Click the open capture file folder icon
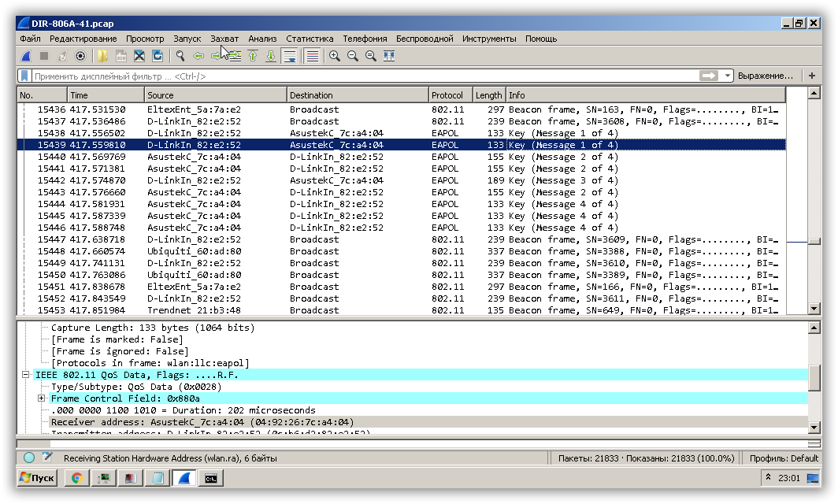 [102, 56]
